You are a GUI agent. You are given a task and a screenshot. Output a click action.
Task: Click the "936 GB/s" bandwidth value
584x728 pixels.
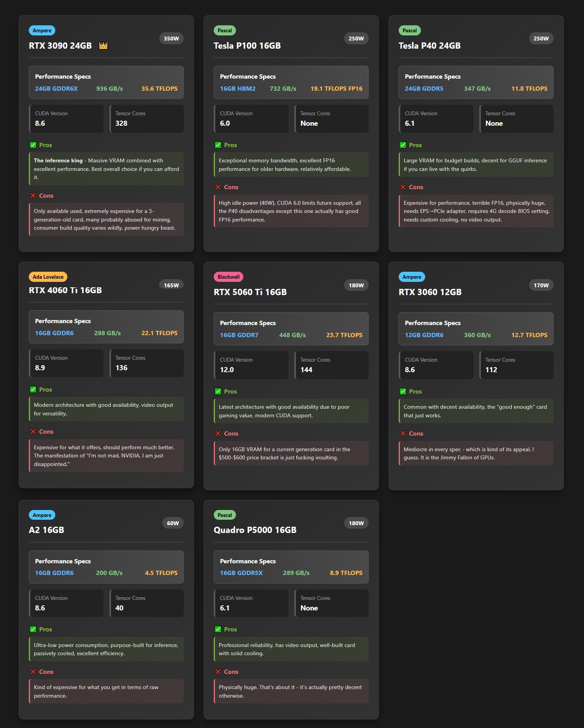[110, 88]
